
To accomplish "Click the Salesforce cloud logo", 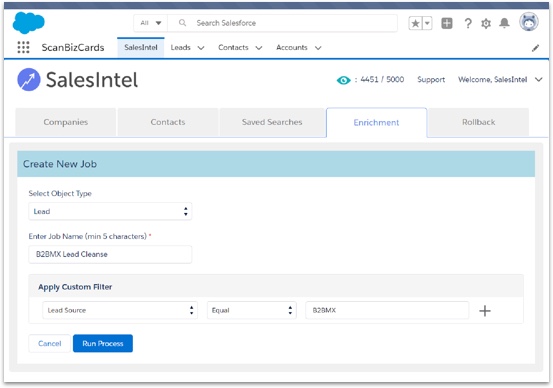I will [28, 23].
